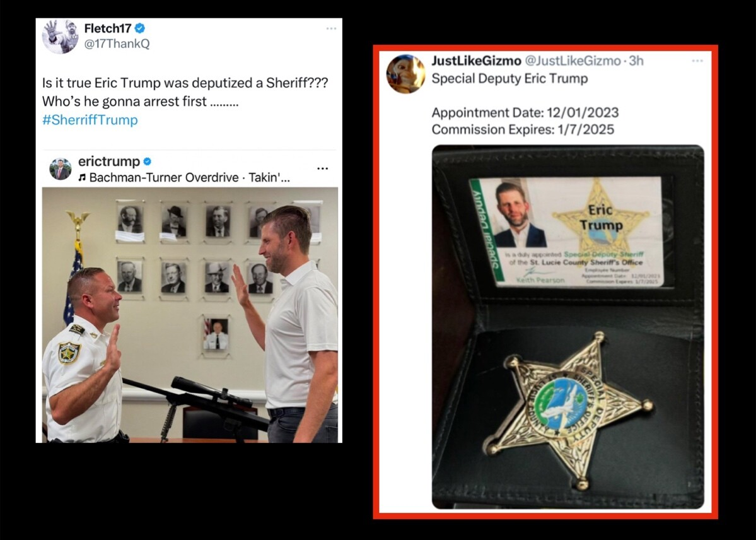This screenshot has height=540, width=756.
Task: Open the @17ThankQ handle
Action: [117, 44]
